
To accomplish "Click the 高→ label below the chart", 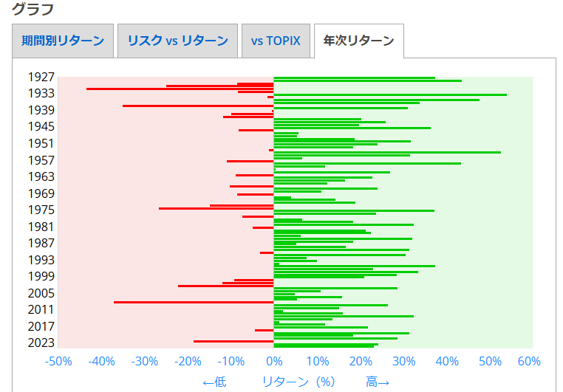I will [377, 382].
